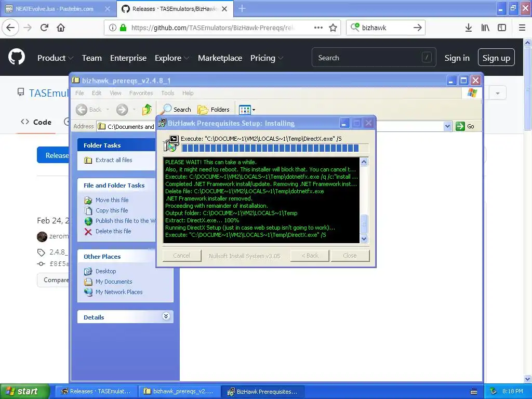Open Desktop in Other Places
The image size is (532, 399).
coord(105,271)
